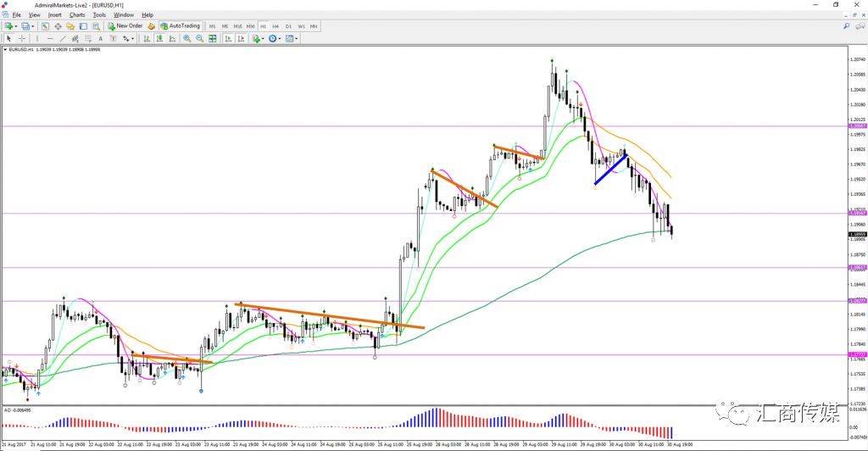
Task: Choose the Vertical Line drawing tool
Action: click(37, 39)
